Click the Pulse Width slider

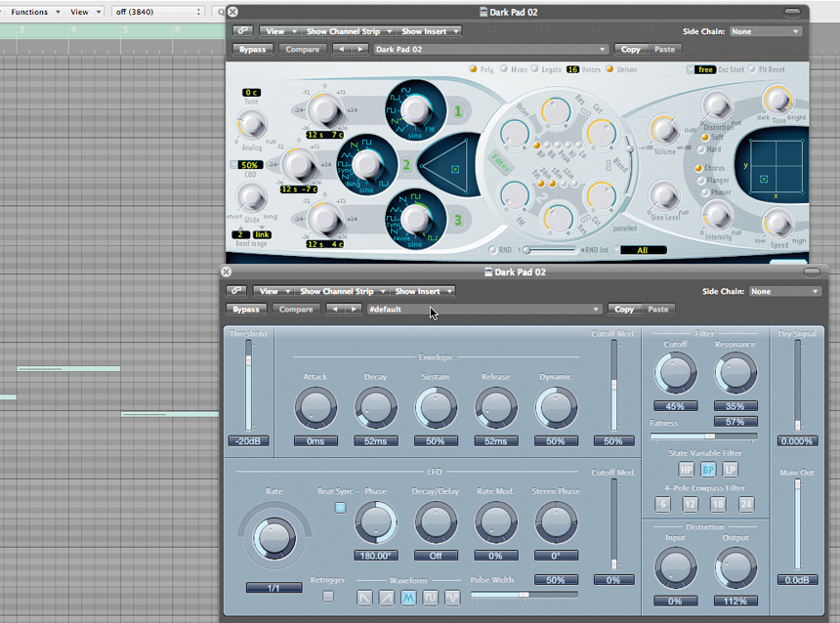pos(524,594)
